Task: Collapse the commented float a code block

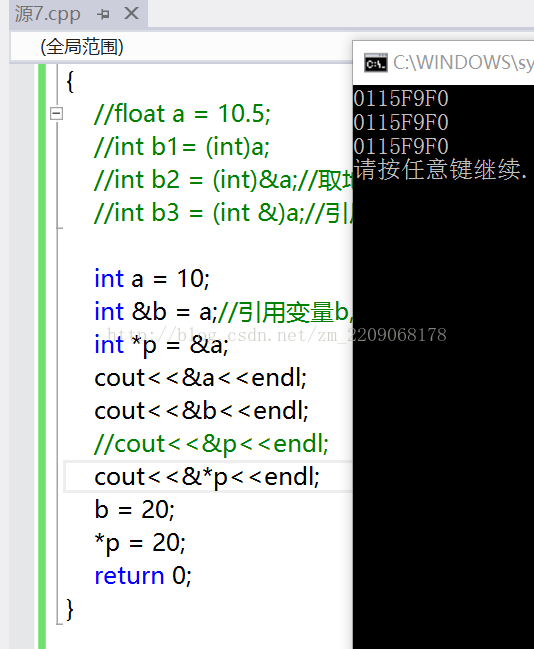Action: (x=56, y=113)
